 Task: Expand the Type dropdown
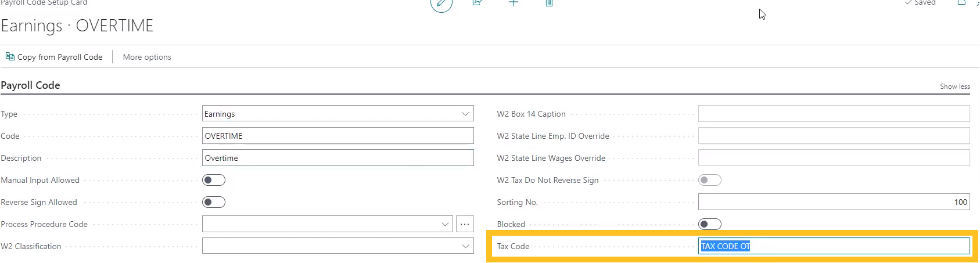pos(465,114)
